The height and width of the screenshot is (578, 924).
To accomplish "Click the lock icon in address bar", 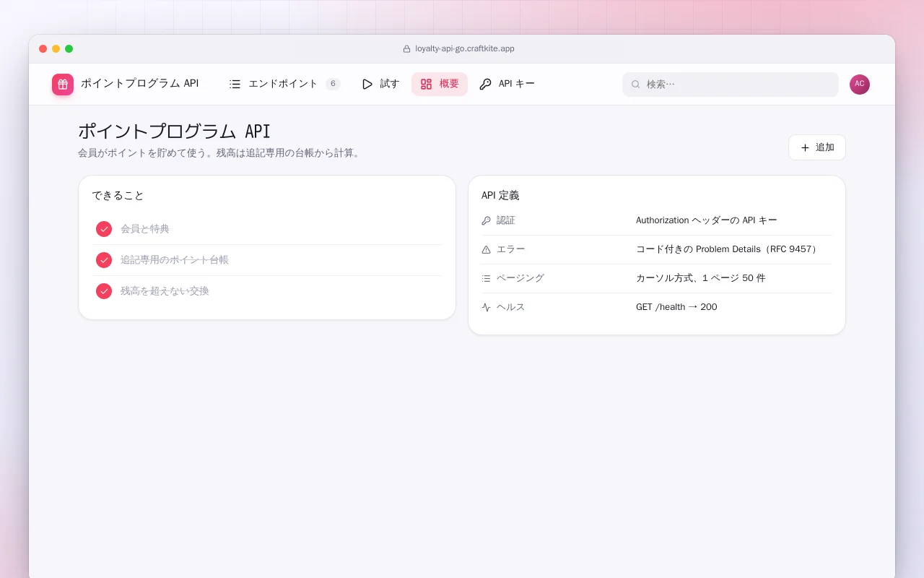I will 406,49.
